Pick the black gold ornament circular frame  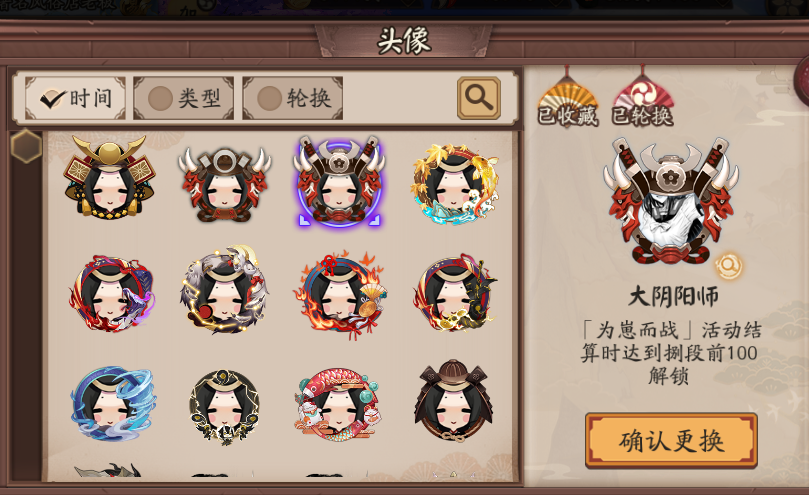[224, 407]
